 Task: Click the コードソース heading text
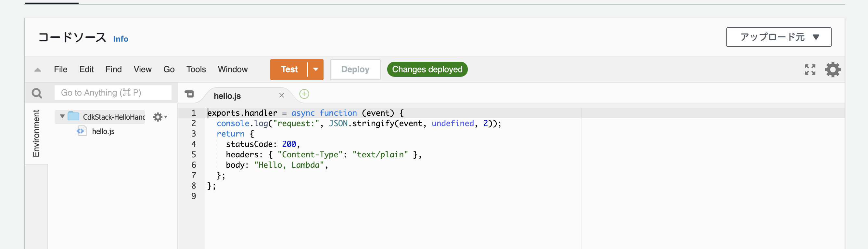tap(72, 37)
